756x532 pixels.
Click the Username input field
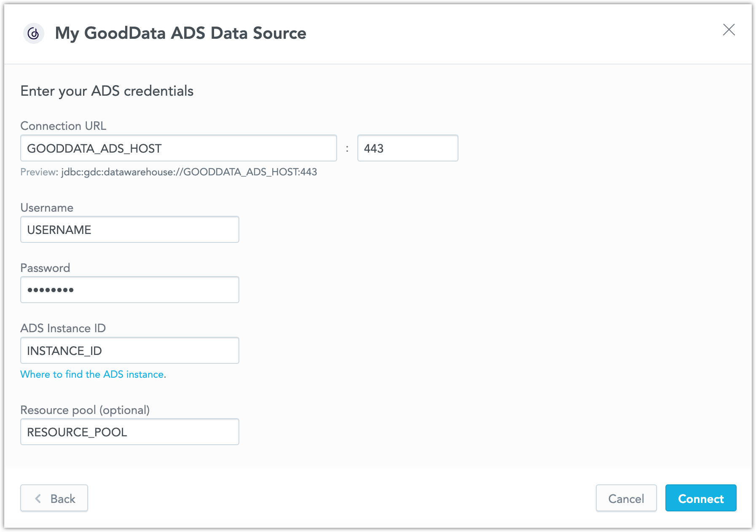(130, 229)
